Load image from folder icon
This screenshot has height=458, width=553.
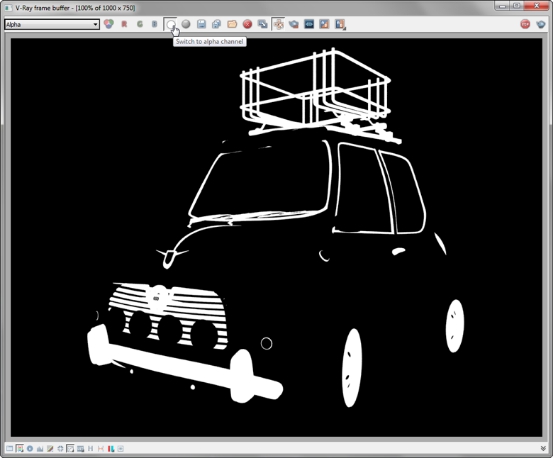pyautogui.click(x=232, y=24)
